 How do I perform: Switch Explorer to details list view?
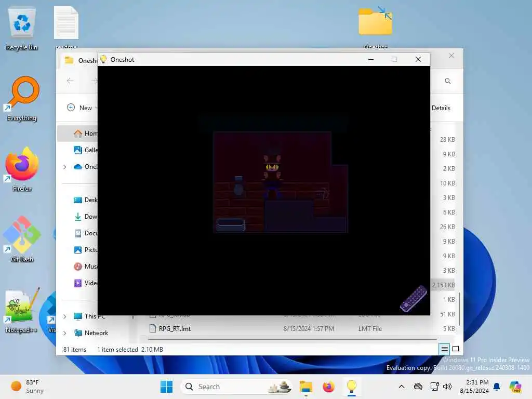445,349
